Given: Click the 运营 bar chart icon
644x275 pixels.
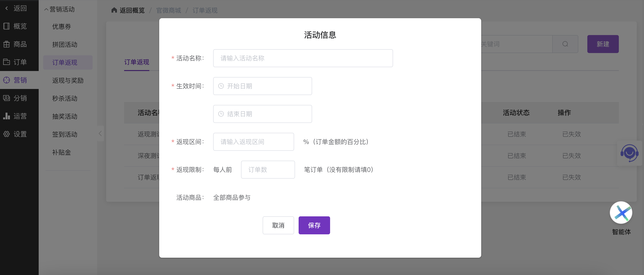Looking at the screenshot, I should pos(7,116).
